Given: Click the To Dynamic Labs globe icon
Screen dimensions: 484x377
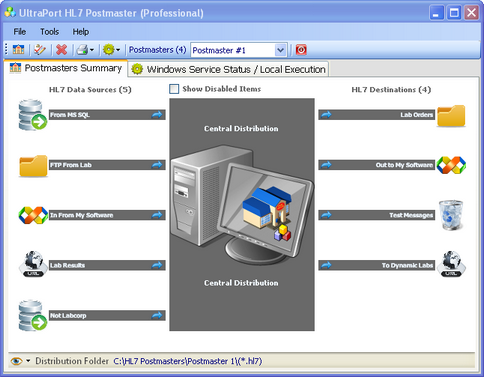Looking at the screenshot, I should pos(451,264).
